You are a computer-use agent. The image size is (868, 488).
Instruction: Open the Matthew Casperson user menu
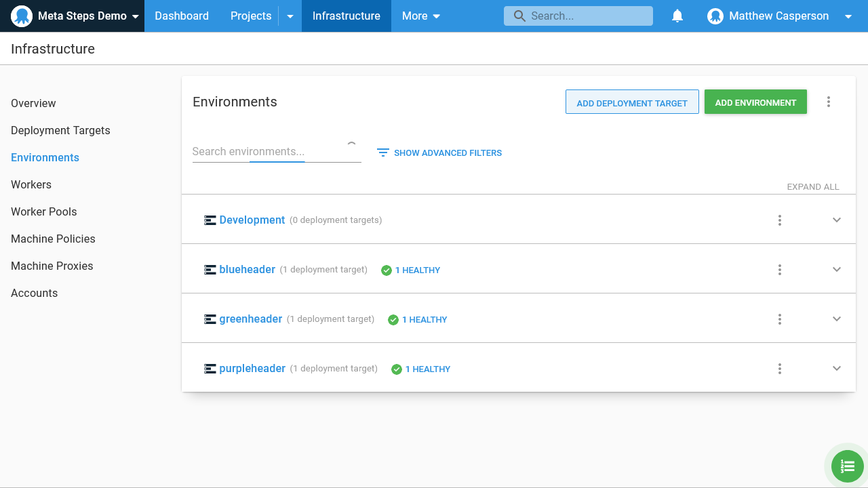[778, 16]
